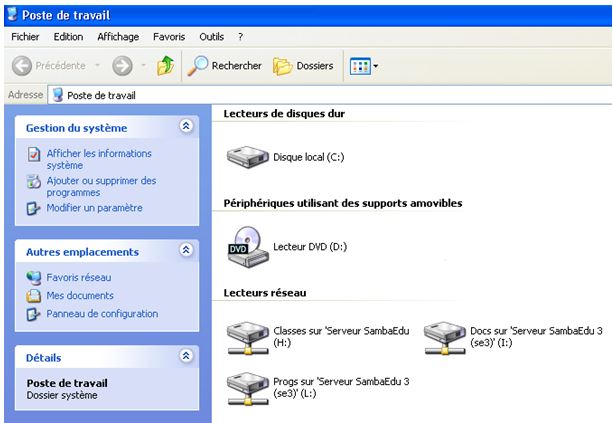Click the Panneau de configuration icon

coord(33,314)
